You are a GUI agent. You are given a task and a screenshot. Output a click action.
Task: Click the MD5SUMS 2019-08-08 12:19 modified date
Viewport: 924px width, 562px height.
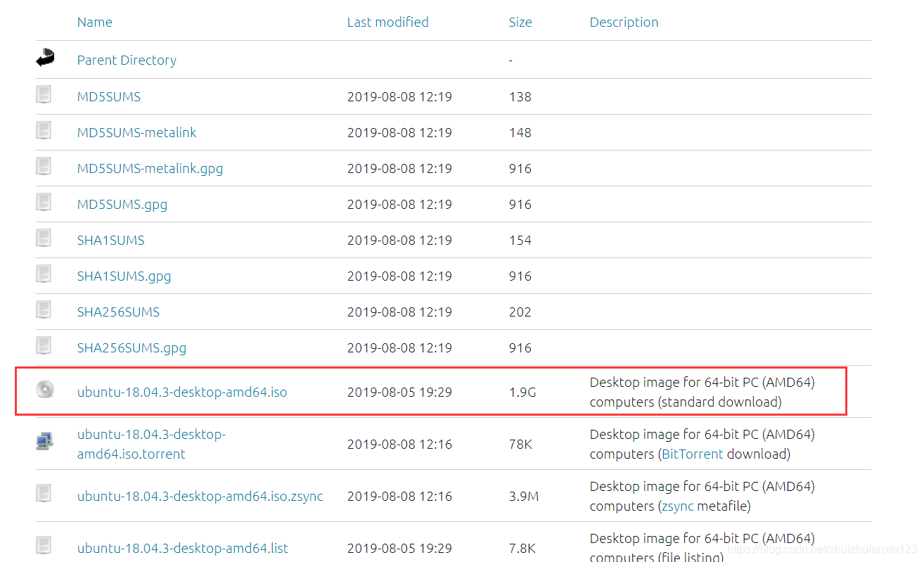coord(399,97)
